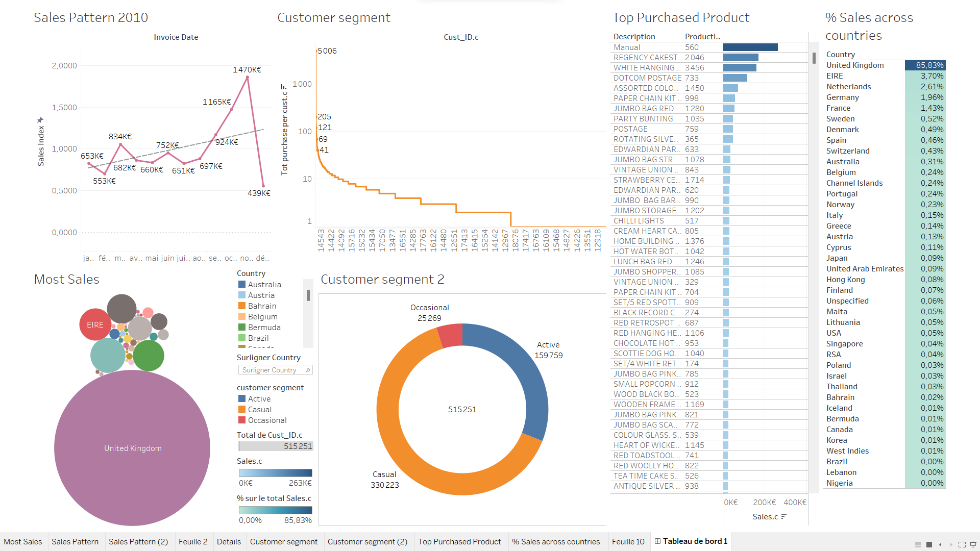The width and height of the screenshot is (980, 551).
Task: Click the search icon in Surligner Country
Action: (x=308, y=370)
